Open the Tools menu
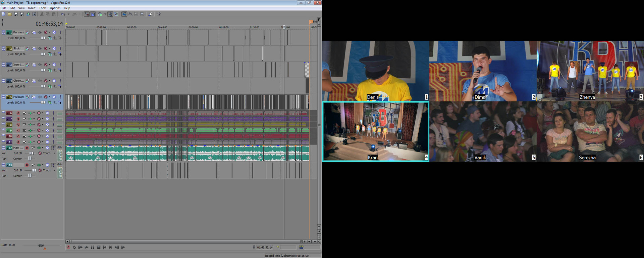 pos(43,8)
